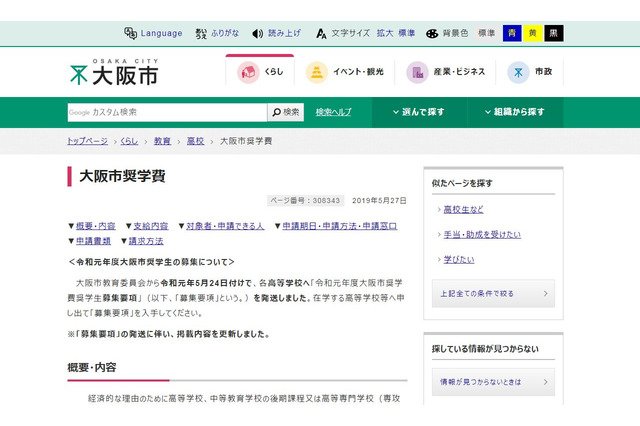Go to 教育 breadcrumb link
This screenshot has width=640, height=426.
[x=162, y=141]
